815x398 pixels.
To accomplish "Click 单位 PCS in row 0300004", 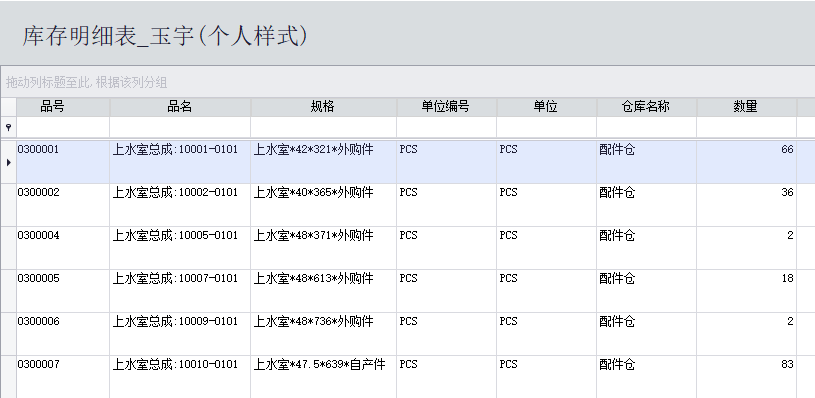I will [x=546, y=248].
